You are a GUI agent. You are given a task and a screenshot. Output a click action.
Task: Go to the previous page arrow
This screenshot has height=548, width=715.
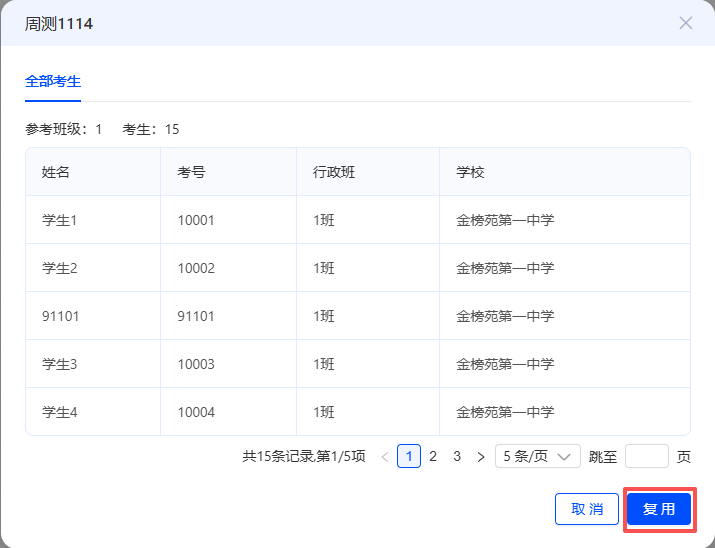point(385,457)
